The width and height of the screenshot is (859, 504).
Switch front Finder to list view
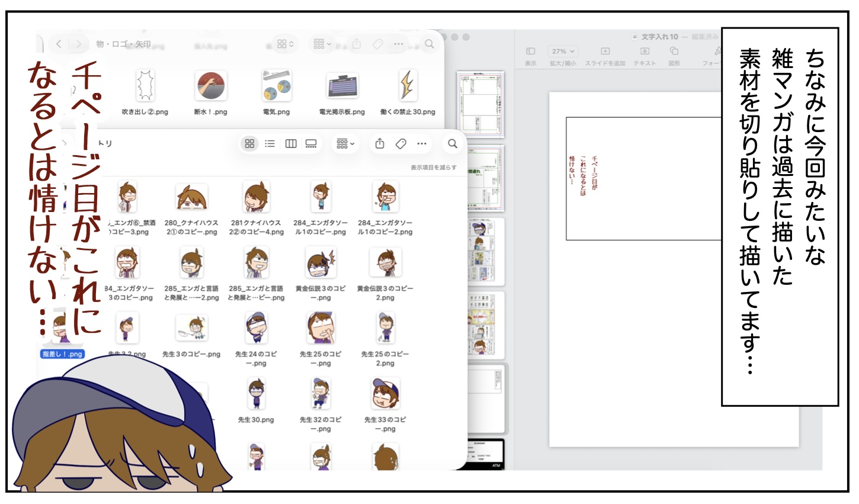tap(270, 143)
